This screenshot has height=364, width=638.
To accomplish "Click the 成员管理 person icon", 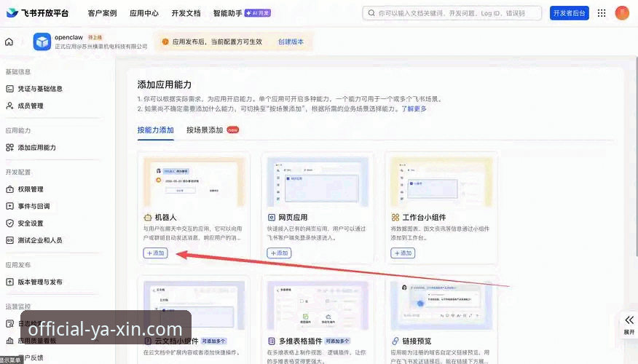I will (9, 106).
